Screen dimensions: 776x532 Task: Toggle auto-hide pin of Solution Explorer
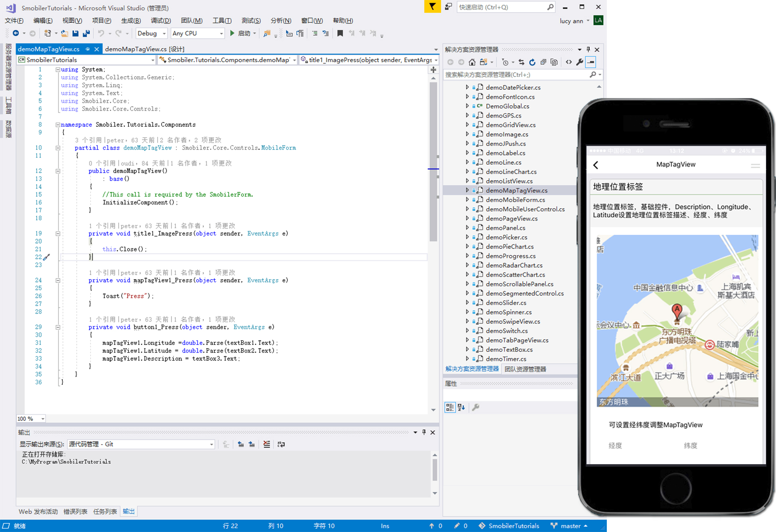588,49
